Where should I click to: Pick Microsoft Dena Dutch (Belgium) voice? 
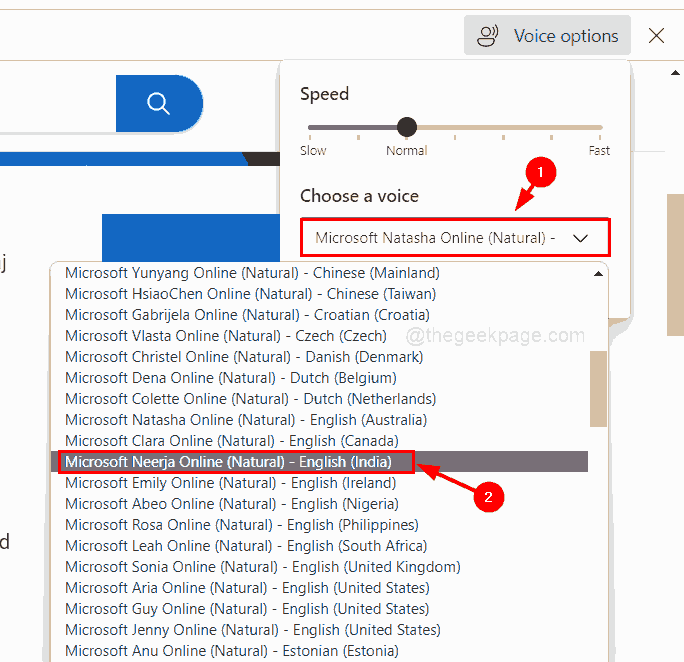coord(231,378)
